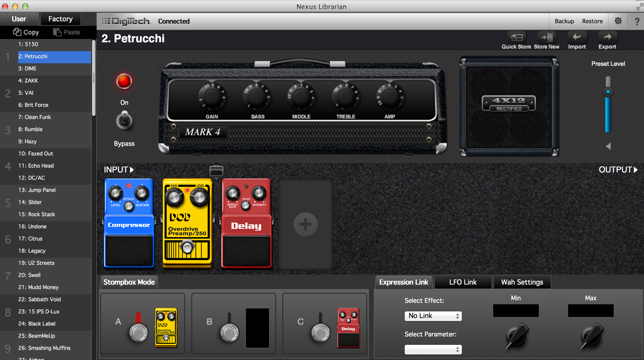The width and height of the screenshot is (644, 360).
Task: Click the Bypass label
Action: coord(124,144)
